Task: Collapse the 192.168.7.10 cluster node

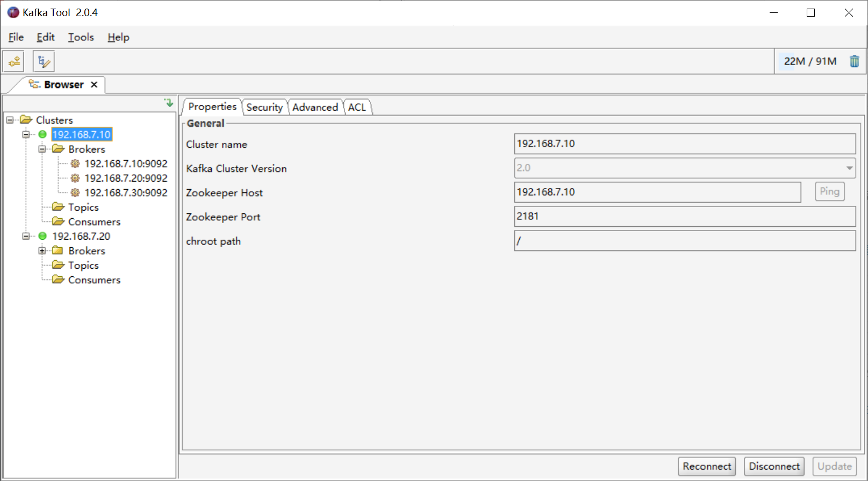Action: click(26, 134)
